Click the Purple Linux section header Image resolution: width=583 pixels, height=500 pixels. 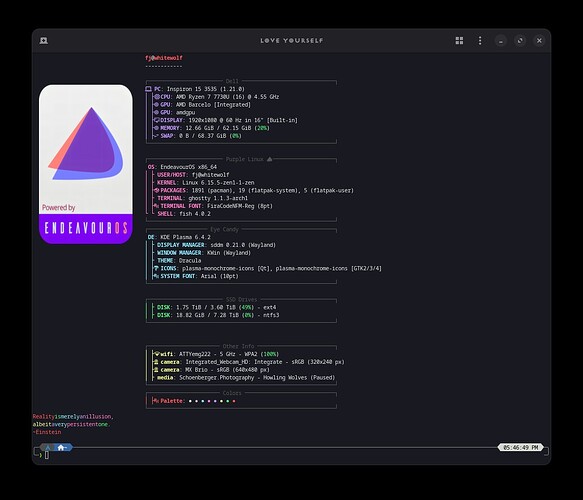click(248, 159)
